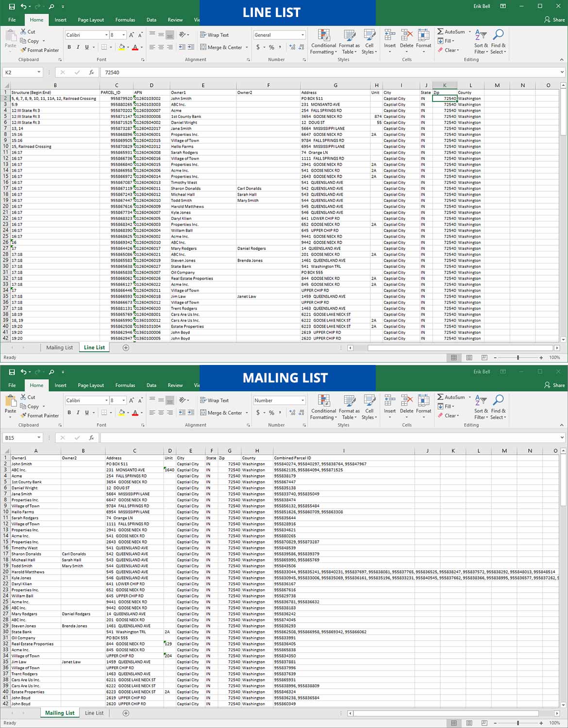Switch to Line List sheet in the Mailing List window
The image size is (568, 728).
coord(94,713)
